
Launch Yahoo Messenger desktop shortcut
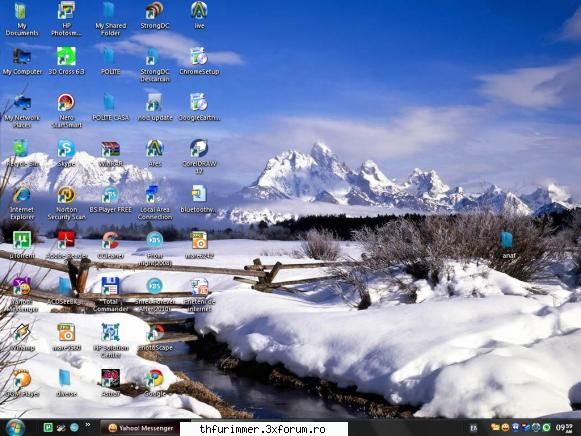point(21,295)
